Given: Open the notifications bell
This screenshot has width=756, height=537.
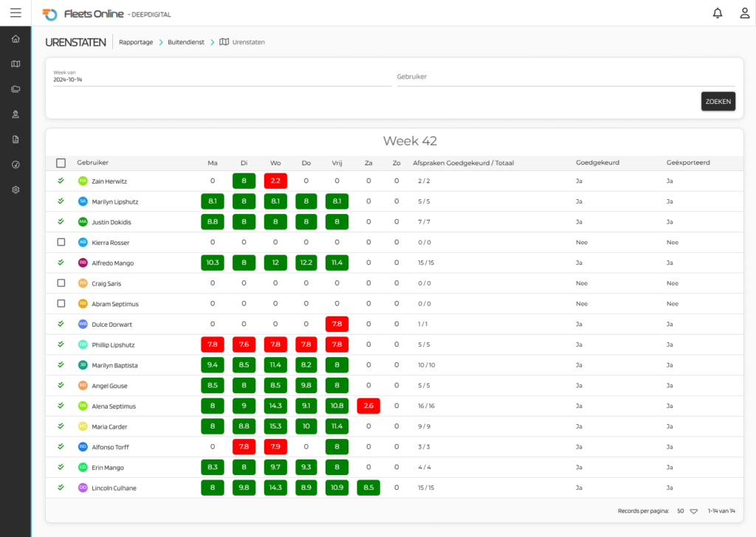Looking at the screenshot, I should 718,13.
